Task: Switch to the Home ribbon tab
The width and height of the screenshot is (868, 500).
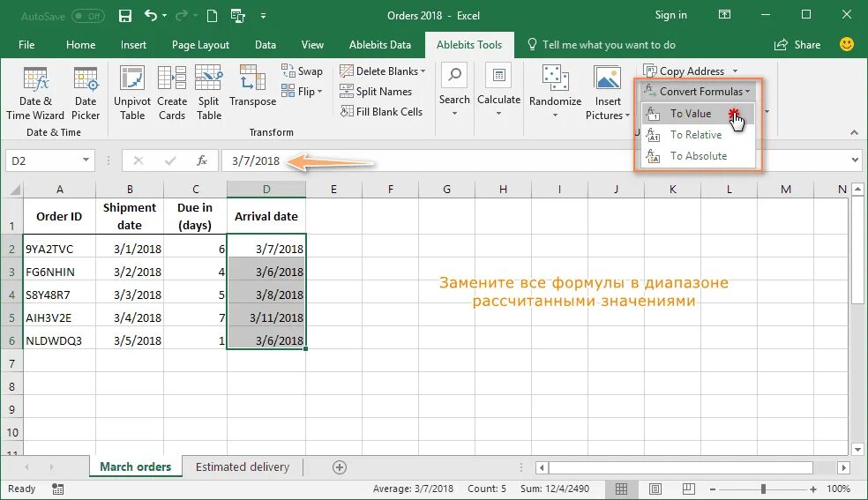Action: 81,45
